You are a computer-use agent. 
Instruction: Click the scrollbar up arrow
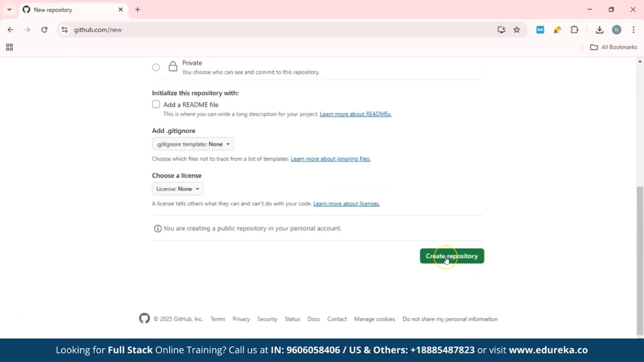point(640,61)
